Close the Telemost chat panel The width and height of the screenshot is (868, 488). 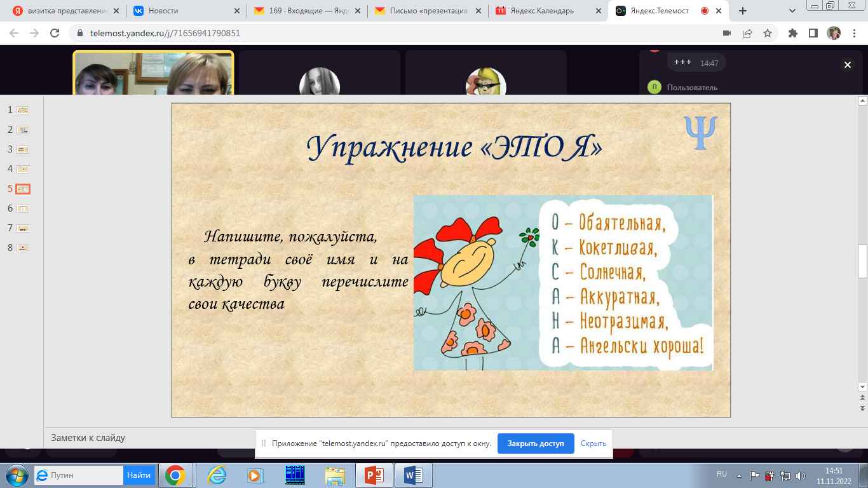(x=847, y=65)
